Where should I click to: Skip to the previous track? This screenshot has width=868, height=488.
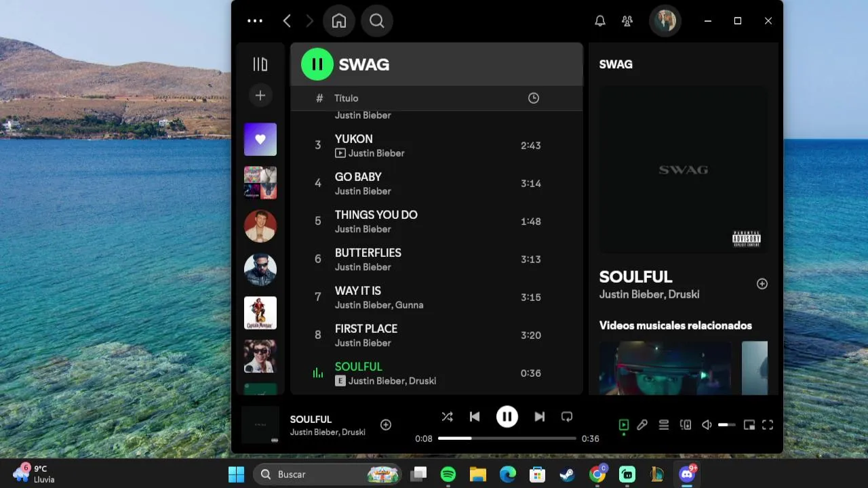click(x=475, y=417)
